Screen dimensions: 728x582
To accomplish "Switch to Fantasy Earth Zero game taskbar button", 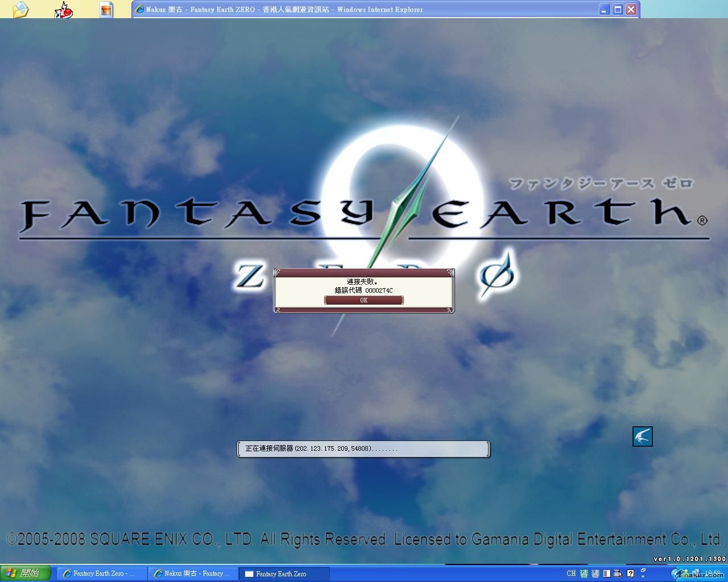I will coord(284,573).
